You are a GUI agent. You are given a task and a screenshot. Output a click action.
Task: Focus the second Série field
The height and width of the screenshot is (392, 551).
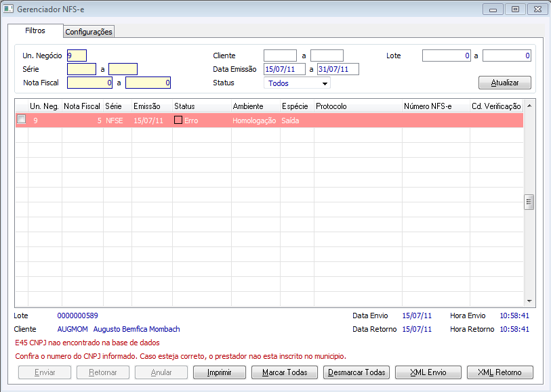(x=123, y=69)
